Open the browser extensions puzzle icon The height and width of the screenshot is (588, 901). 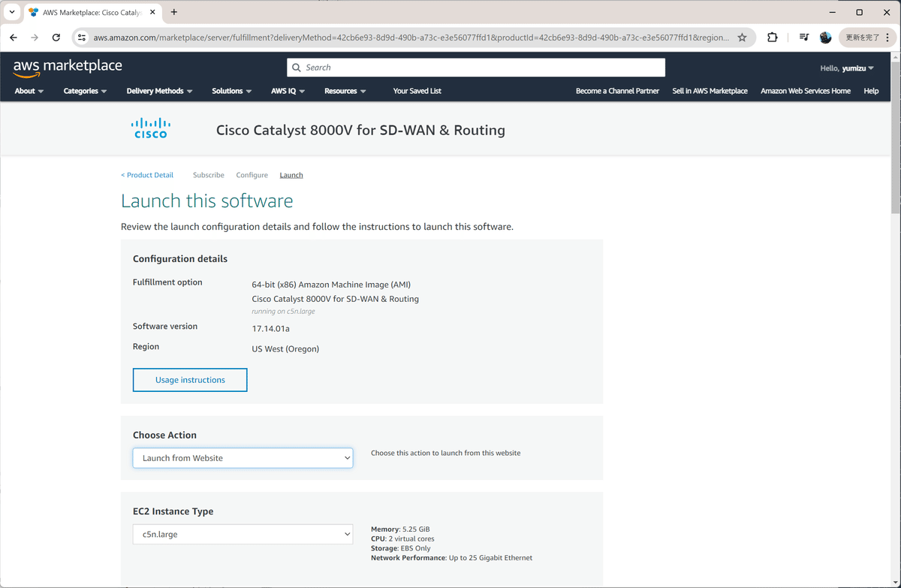(772, 37)
